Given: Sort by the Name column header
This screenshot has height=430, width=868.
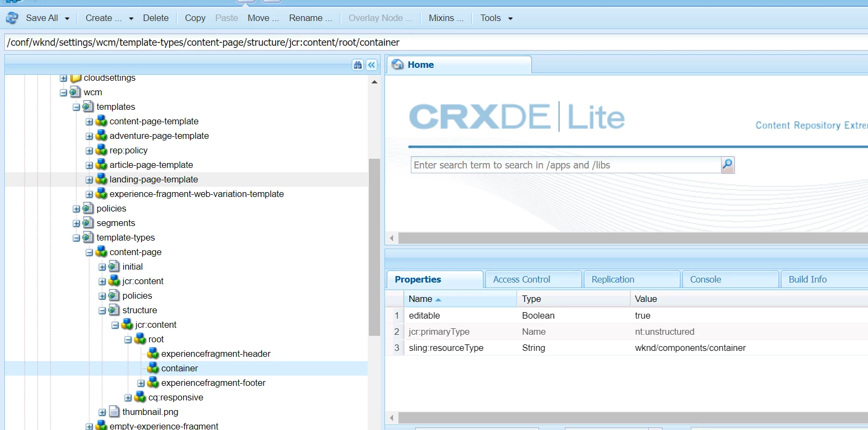Looking at the screenshot, I should (460, 299).
